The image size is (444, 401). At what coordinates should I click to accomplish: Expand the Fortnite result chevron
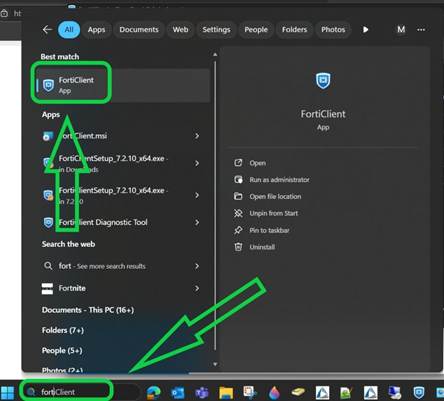click(197, 288)
